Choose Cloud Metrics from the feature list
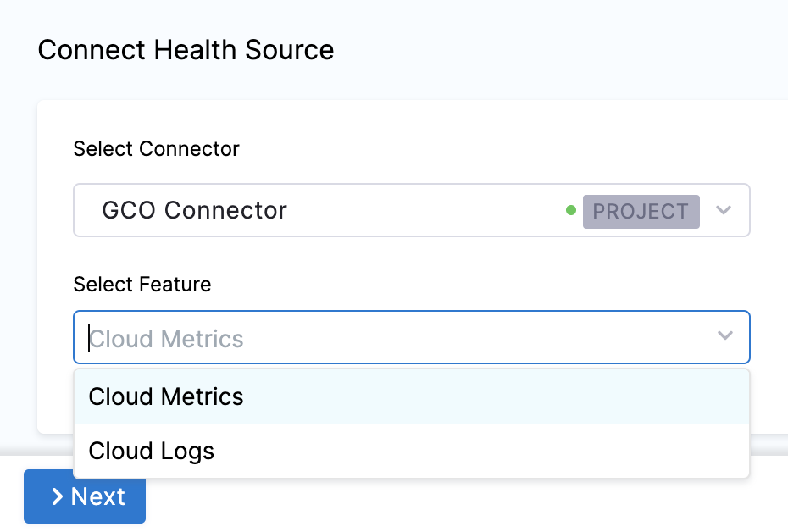Viewport: 788px width, 532px height. (x=166, y=396)
